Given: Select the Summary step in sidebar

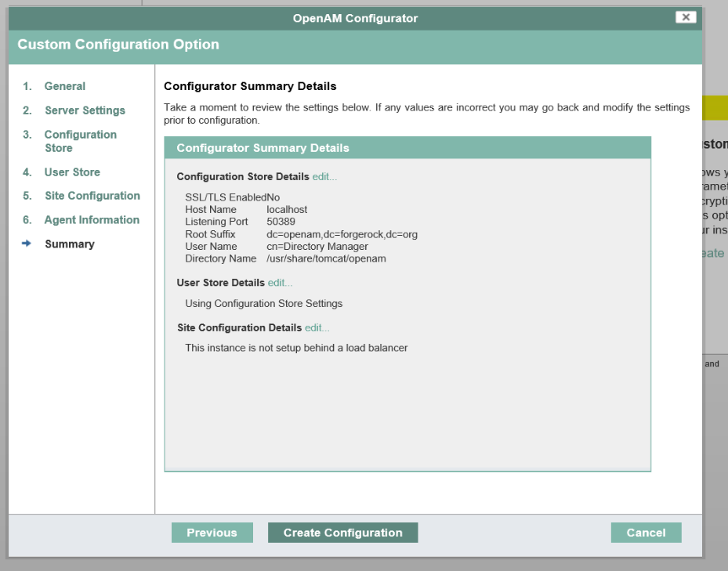Looking at the screenshot, I should pyautogui.click(x=70, y=244).
